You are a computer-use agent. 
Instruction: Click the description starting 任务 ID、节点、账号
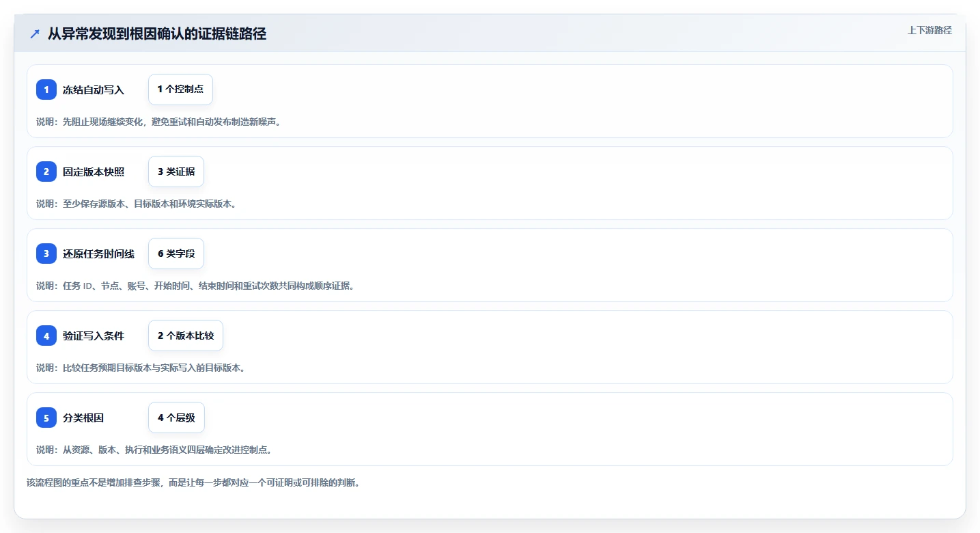point(195,286)
